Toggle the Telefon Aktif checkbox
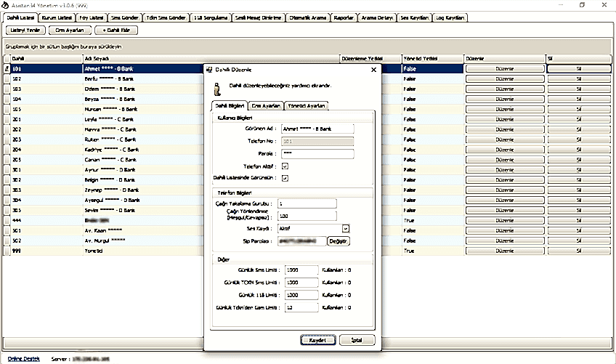The image size is (616, 364). click(x=285, y=166)
